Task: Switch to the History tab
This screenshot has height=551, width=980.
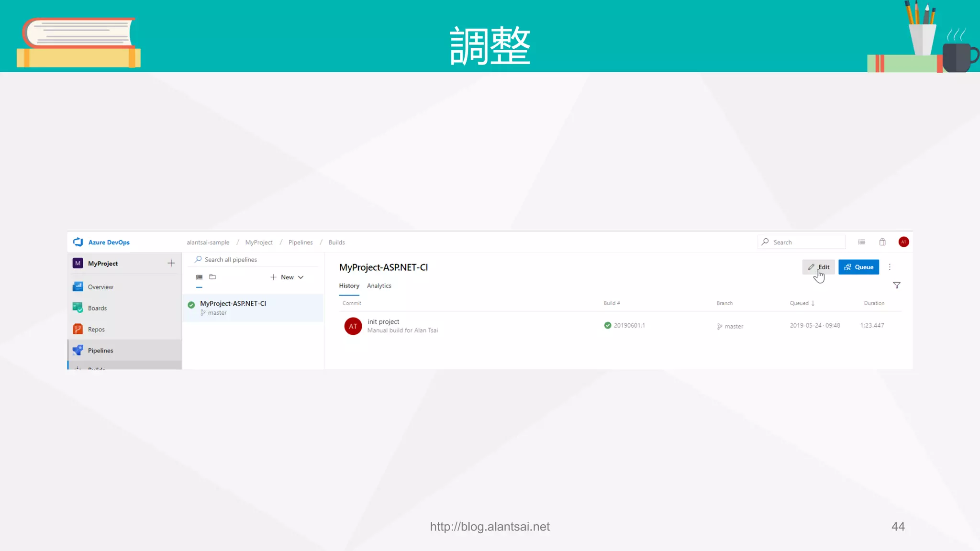Action: pyautogui.click(x=349, y=286)
